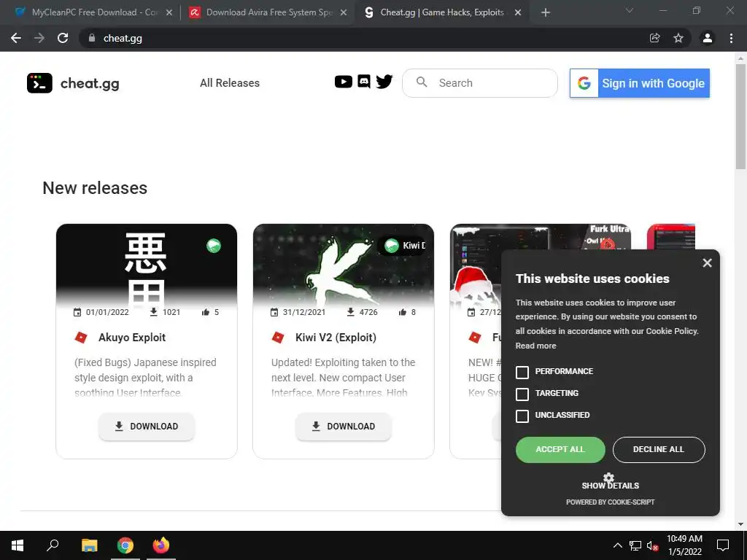Enable the TARGETING cookies checkbox
The image size is (747, 560).
[522, 394]
